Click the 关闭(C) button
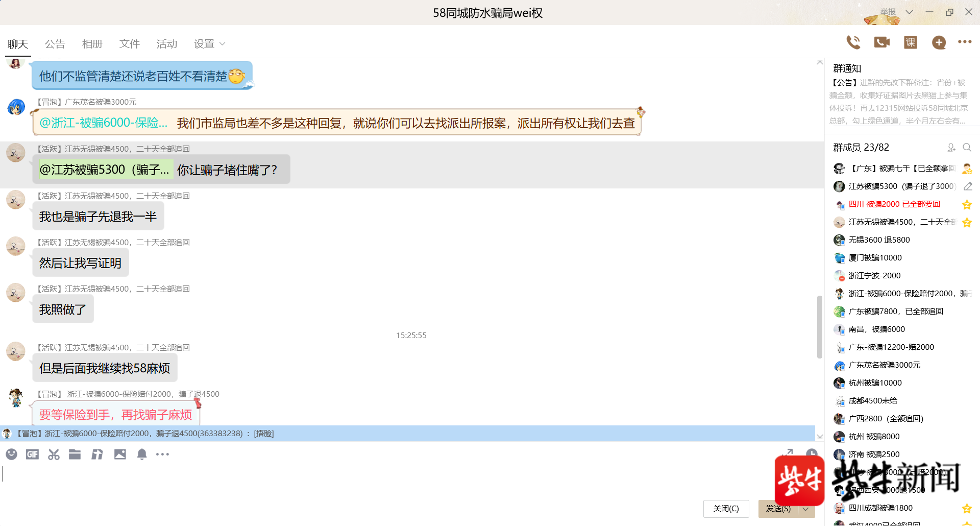 726,509
